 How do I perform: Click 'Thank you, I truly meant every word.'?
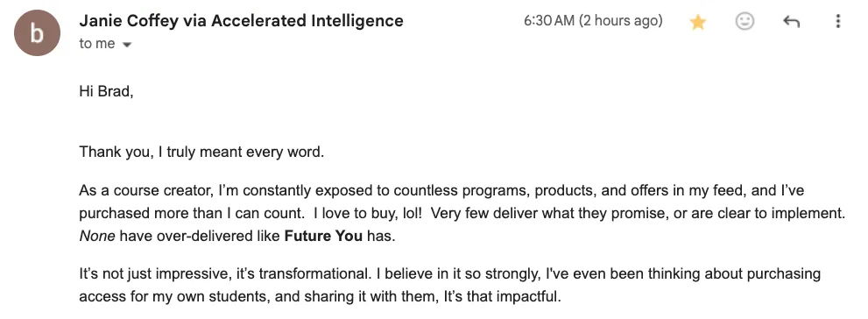tap(201, 152)
